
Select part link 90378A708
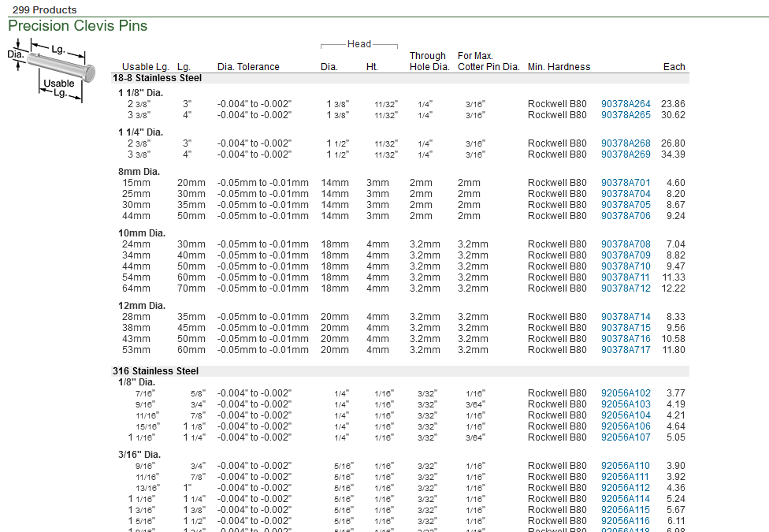(626, 244)
